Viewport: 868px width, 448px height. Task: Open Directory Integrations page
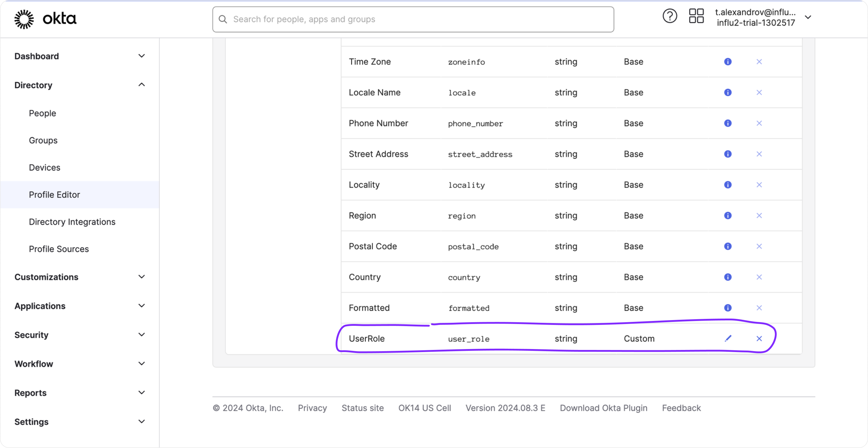pos(72,222)
